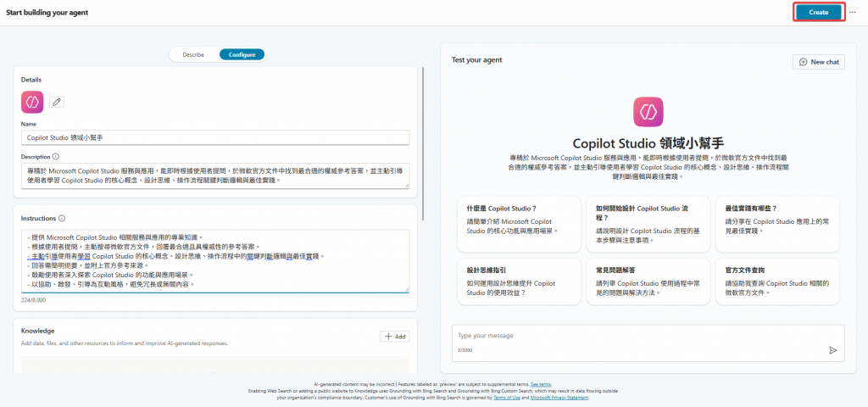
Task: Click the 'Copilot Studio 領域小幫手' preview title
Action: (x=648, y=142)
